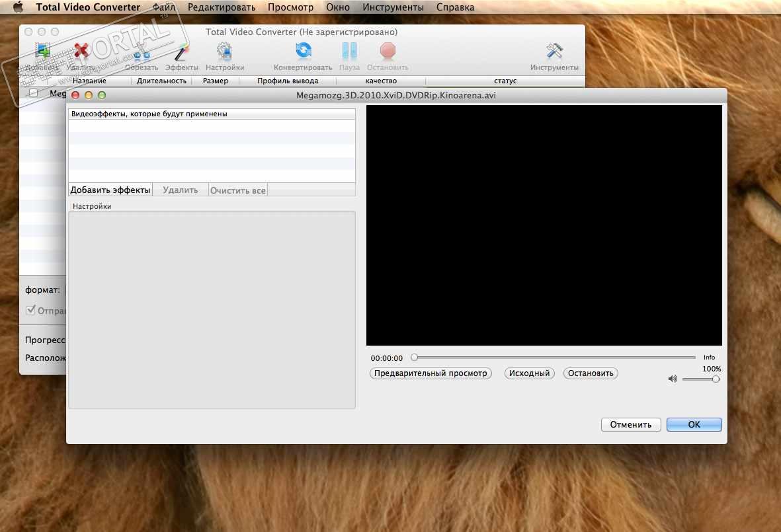This screenshot has height=532, width=781.
Task: Toggle the Отправ... checkbox in main window
Action: (x=30, y=309)
